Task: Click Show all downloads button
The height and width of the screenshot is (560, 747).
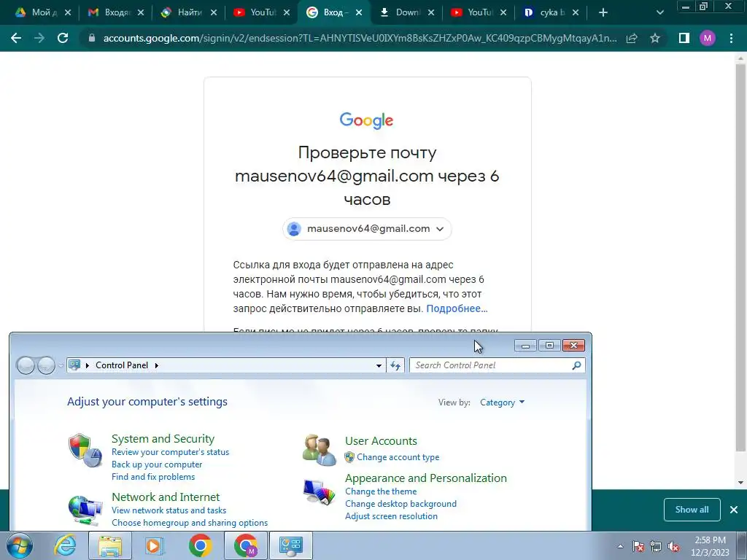Action: pos(692,510)
